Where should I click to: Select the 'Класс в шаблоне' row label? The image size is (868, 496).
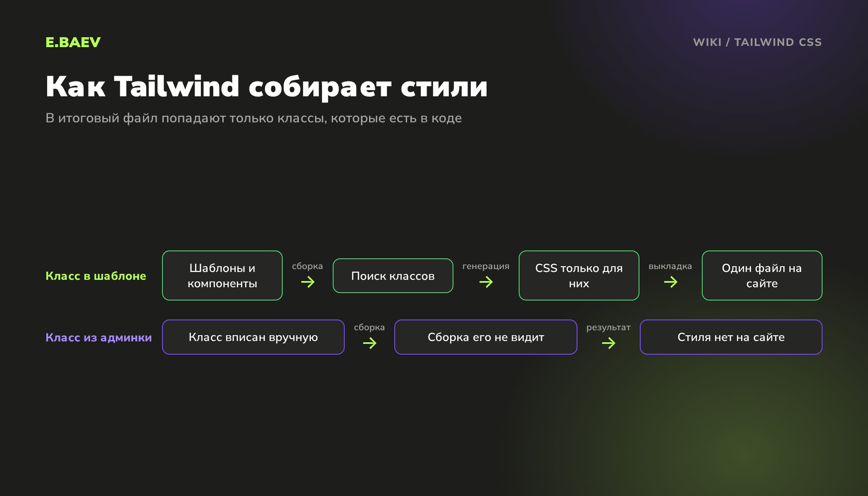[96, 276]
